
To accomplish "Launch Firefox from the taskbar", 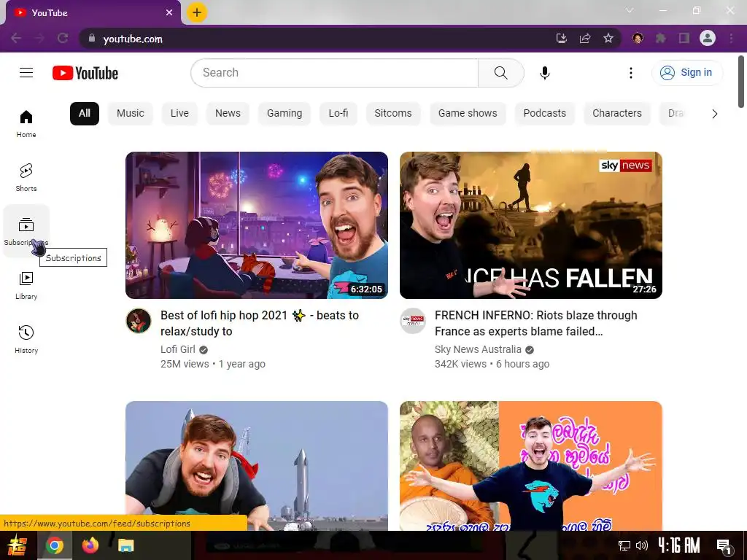I will point(90,545).
